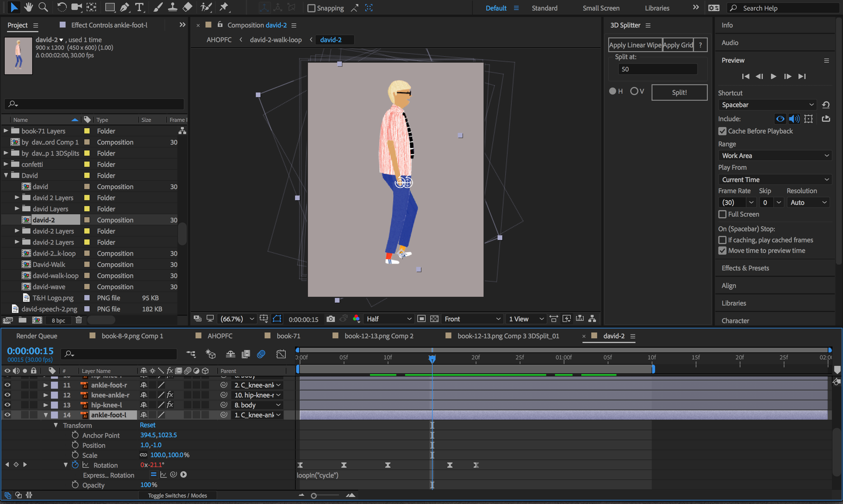Delete selected project item with trash icon
Screen dimensions: 843x504
point(78,320)
